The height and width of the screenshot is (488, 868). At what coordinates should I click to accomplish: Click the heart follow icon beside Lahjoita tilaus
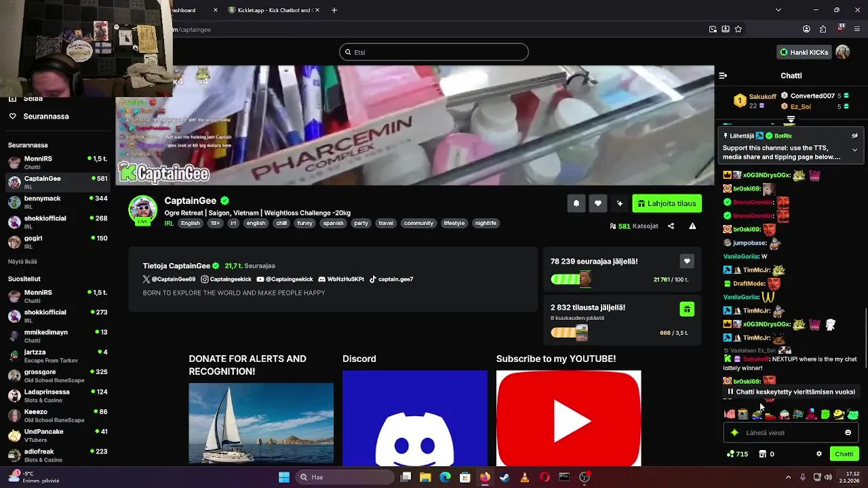click(x=597, y=203)
